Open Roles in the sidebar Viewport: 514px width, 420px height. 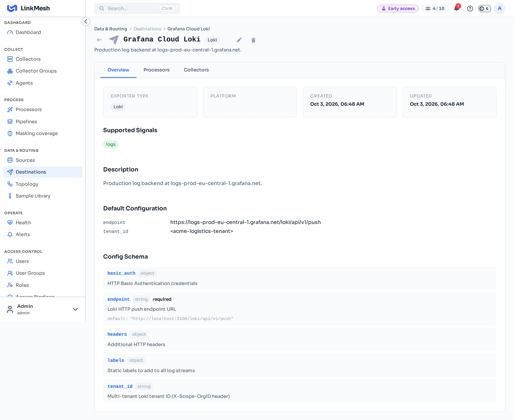click(42, 285)
